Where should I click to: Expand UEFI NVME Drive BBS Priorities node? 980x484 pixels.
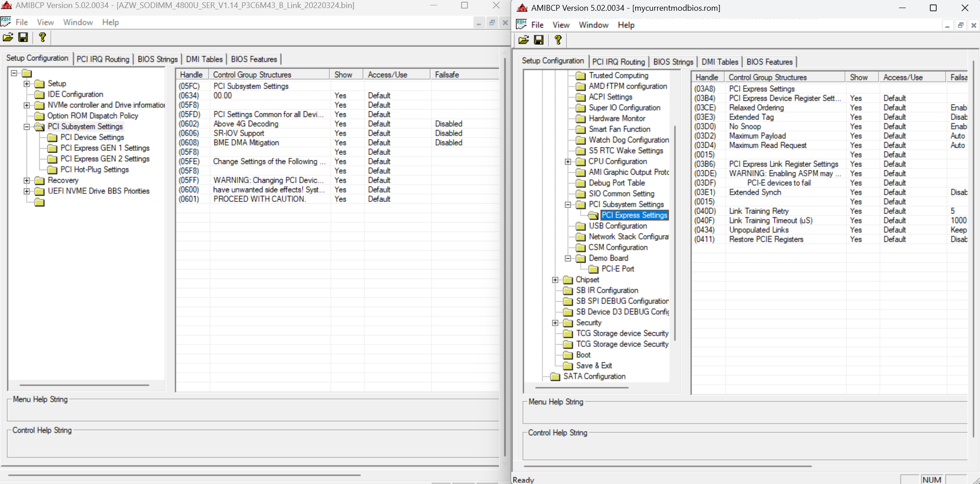pos(27,191)
